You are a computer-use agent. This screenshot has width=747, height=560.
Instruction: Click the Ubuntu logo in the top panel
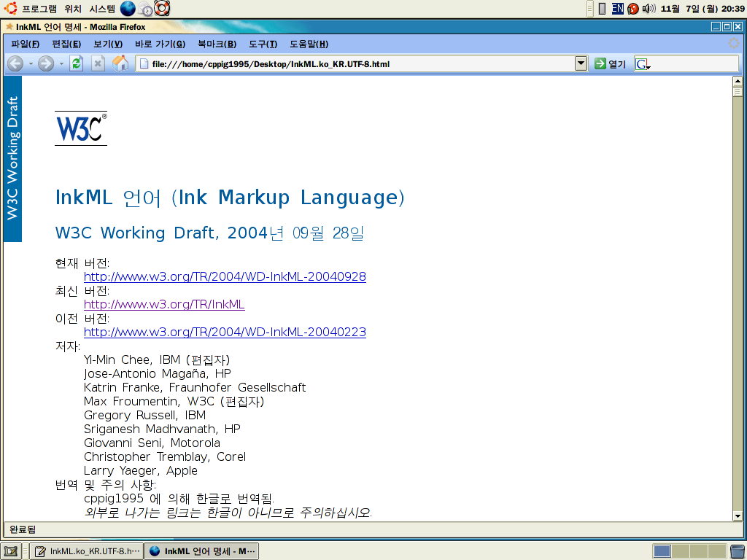[x=10, y=8]
